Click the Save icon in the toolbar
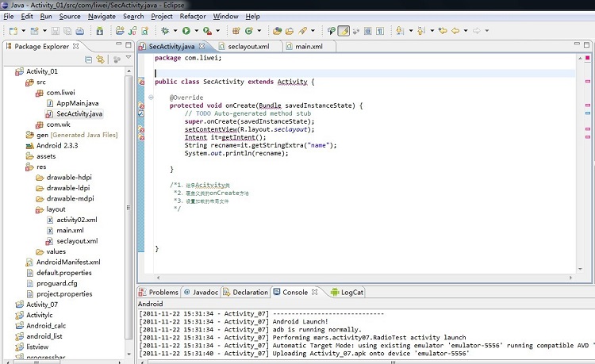 click(55, 31)
